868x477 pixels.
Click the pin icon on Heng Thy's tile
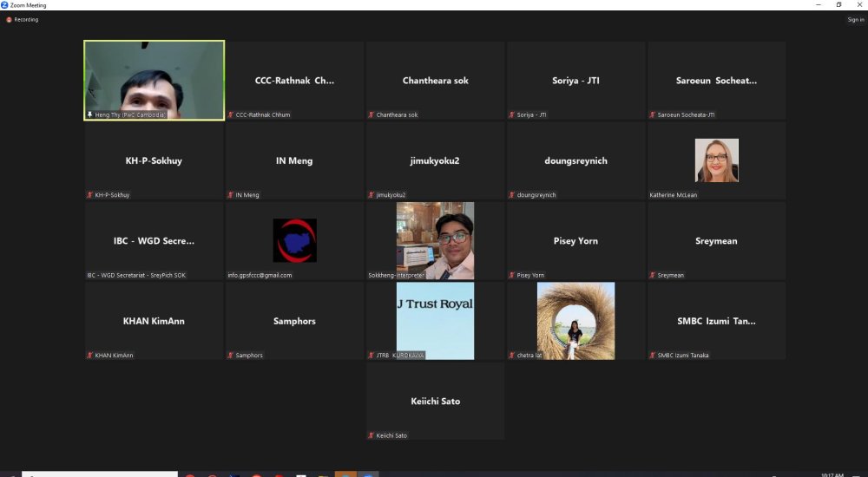(89, 114)
